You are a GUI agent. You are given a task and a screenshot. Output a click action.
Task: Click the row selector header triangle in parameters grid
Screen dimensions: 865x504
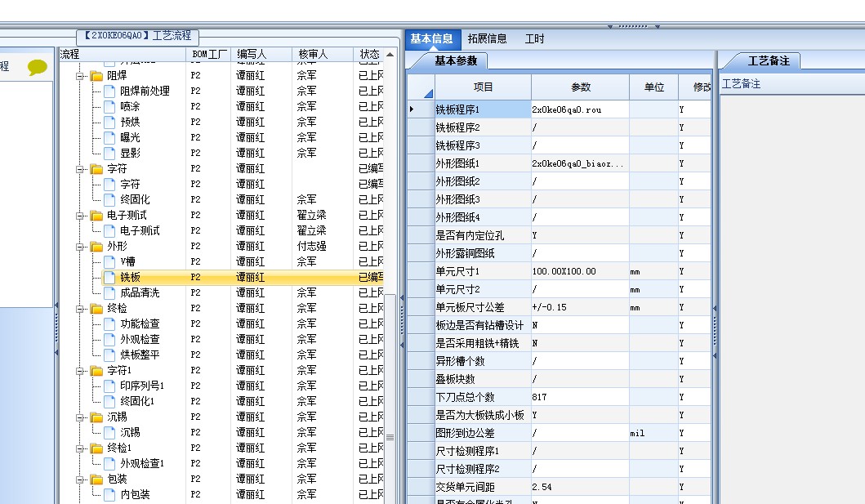(x=428, y=93)
